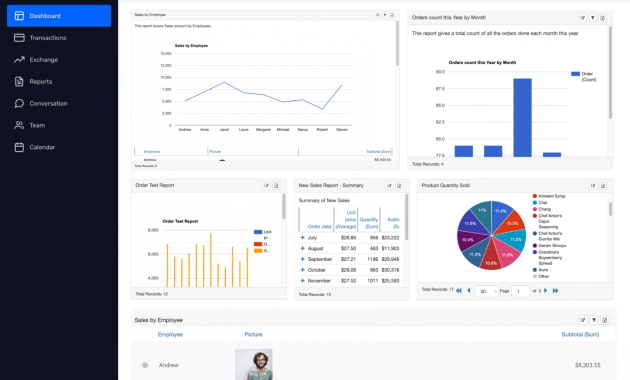
Task: Click the Team people icon
Action: (19, 125)
